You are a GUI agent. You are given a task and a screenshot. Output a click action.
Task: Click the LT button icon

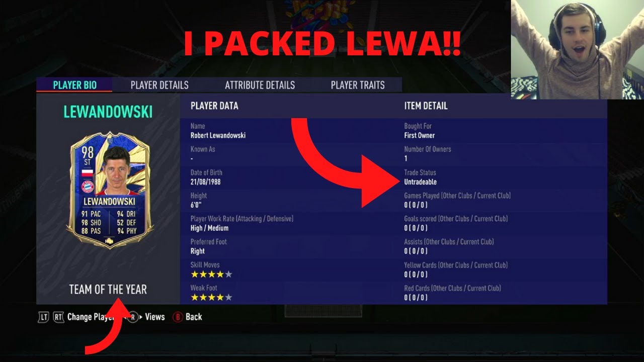click(x=44, y=317)
